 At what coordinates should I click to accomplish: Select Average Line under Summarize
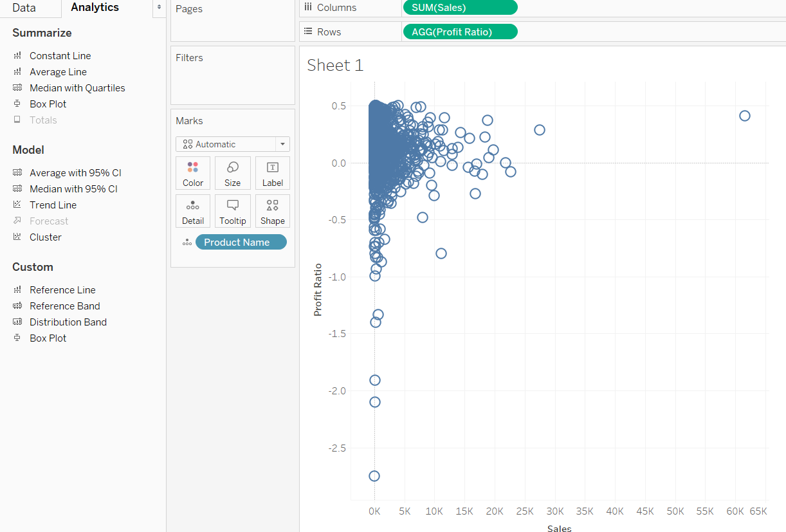click(x=58, y=72)
